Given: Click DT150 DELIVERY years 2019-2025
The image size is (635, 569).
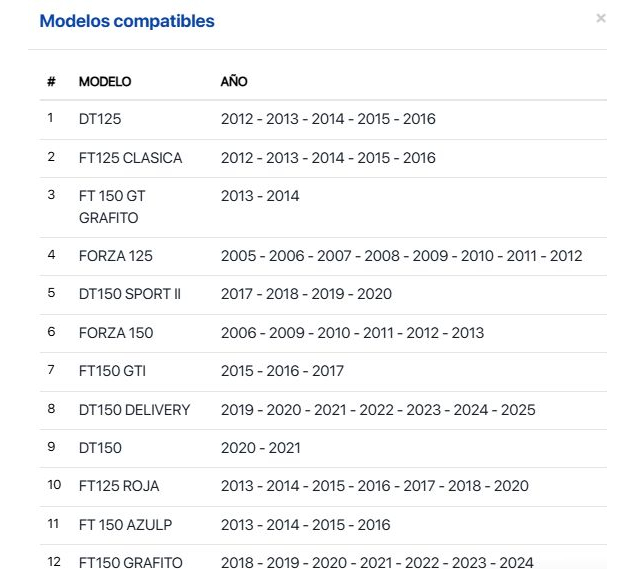Looking at the screenshot, I should coord(378,410).
